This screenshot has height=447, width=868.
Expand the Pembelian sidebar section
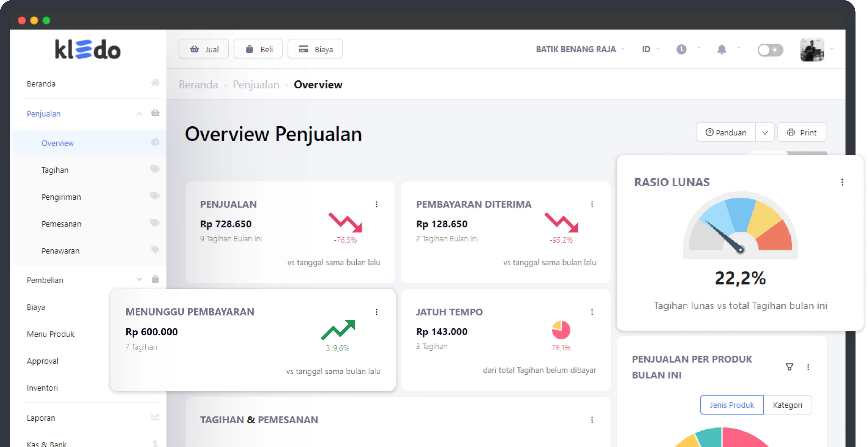coord(139,279)
